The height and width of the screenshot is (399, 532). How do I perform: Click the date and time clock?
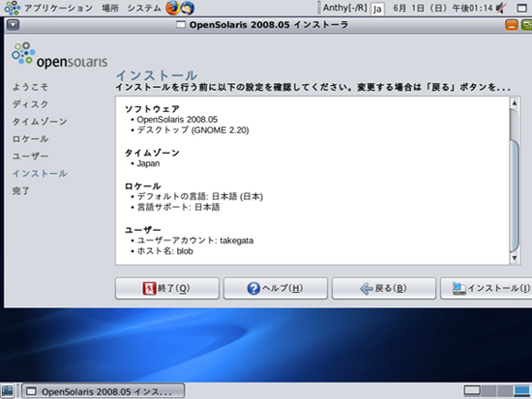[x=442, y=8]
